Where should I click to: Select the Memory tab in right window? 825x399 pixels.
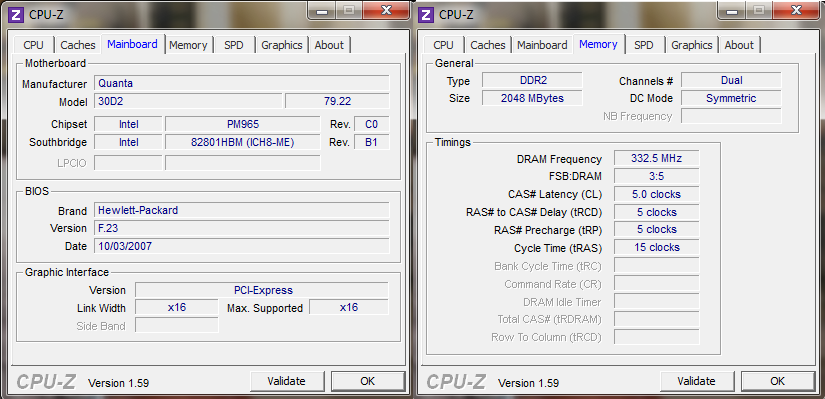click(598, 44)
